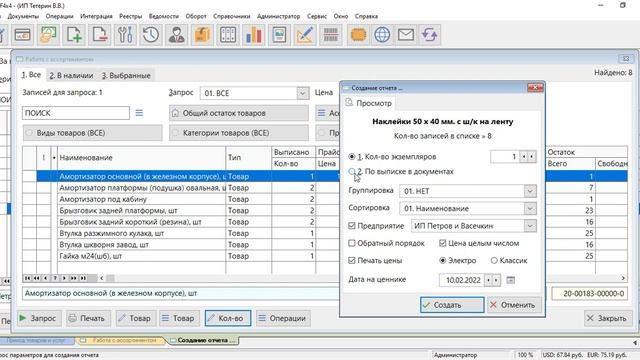This screenshot has width=640, height=360.
Task: Click the new document plus icon
Action: [x=74, y=35]
